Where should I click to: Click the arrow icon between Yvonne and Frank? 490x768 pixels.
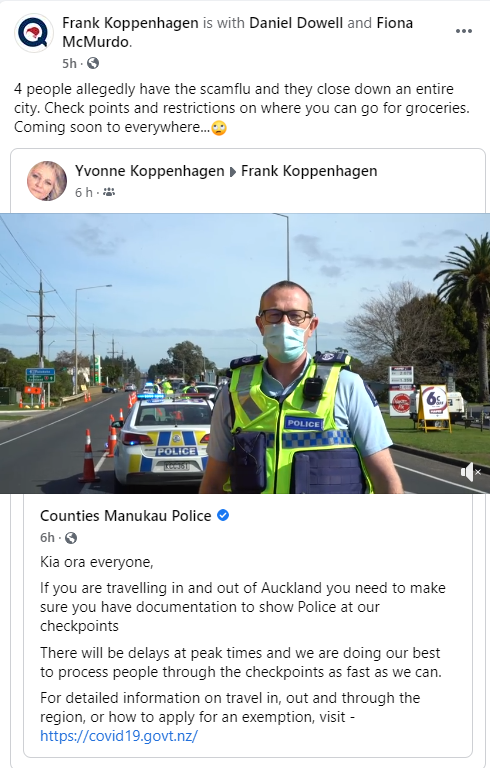233,172
